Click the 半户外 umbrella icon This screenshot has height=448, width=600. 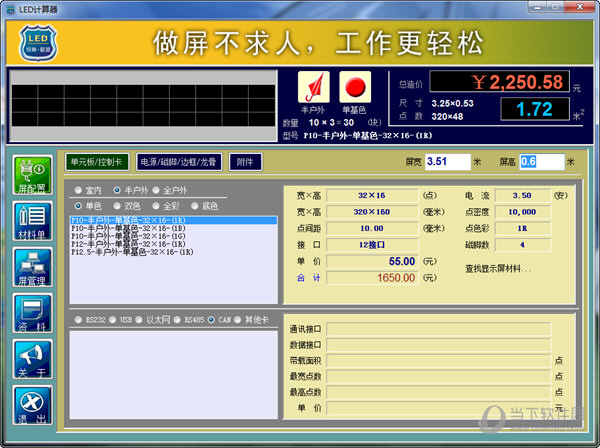[312, 86]
